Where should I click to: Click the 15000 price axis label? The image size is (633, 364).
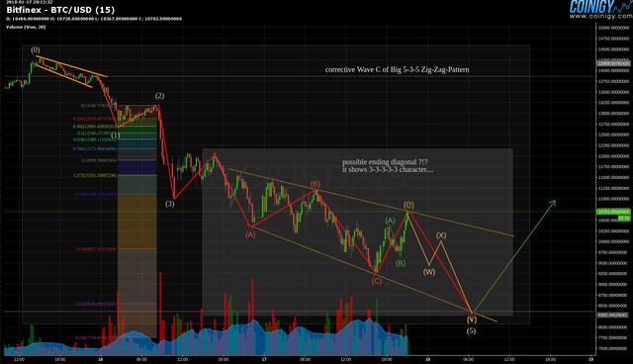tap(613, 29)
